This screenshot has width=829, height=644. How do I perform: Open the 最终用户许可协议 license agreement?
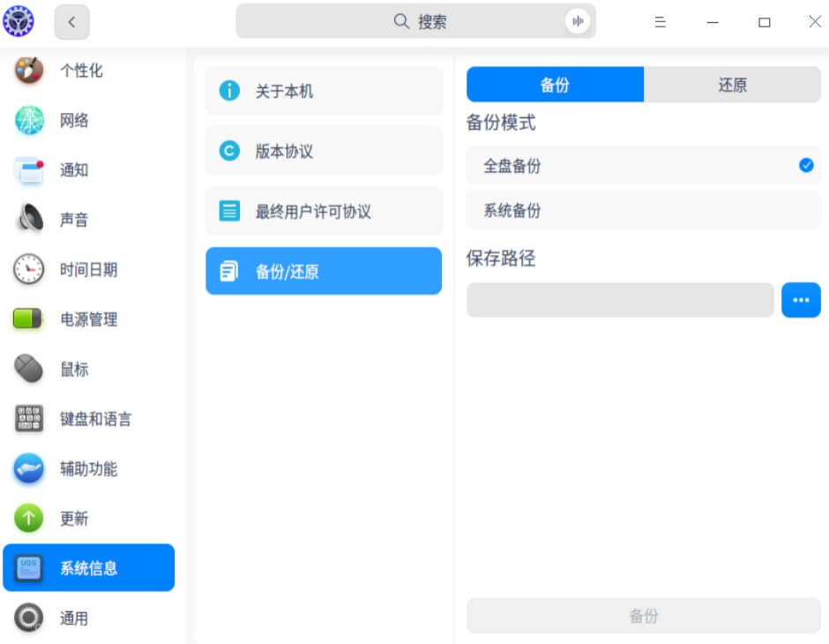pos(323,210)
